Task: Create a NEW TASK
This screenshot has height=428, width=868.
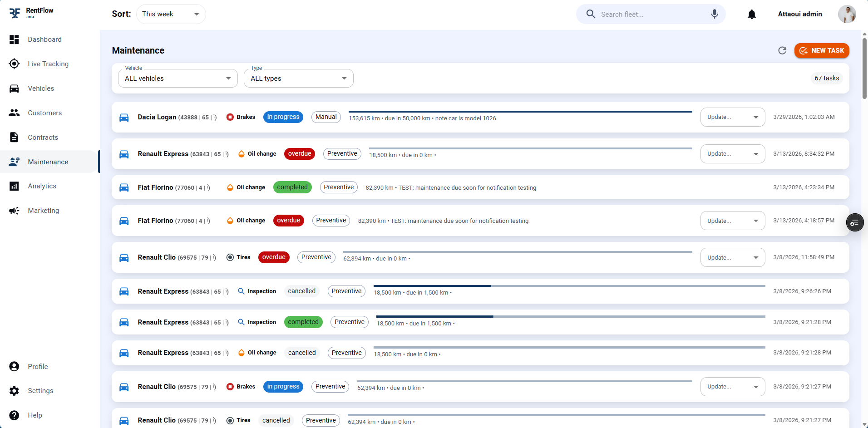Action: click(822, 50)
